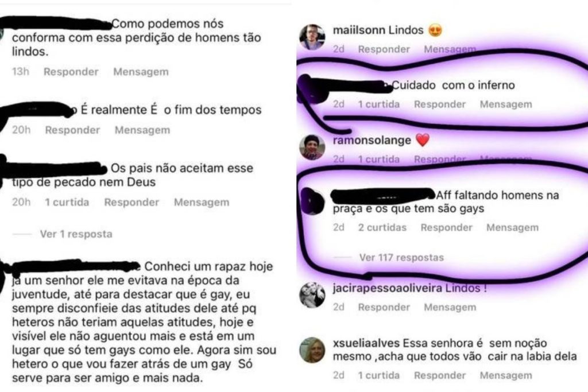View the 2 curtidas likes count
This screenshot has width=588, height=392.
coord(382,227)
